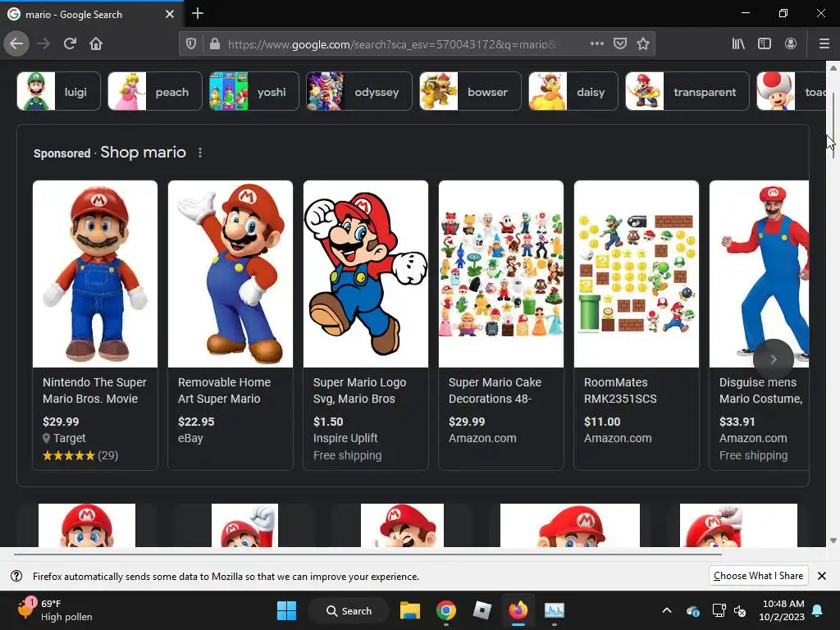The width and height of the screenshot is (840, 630).
Task: Open weather widget showing 69°F
Action: click(x=55, y=610)
